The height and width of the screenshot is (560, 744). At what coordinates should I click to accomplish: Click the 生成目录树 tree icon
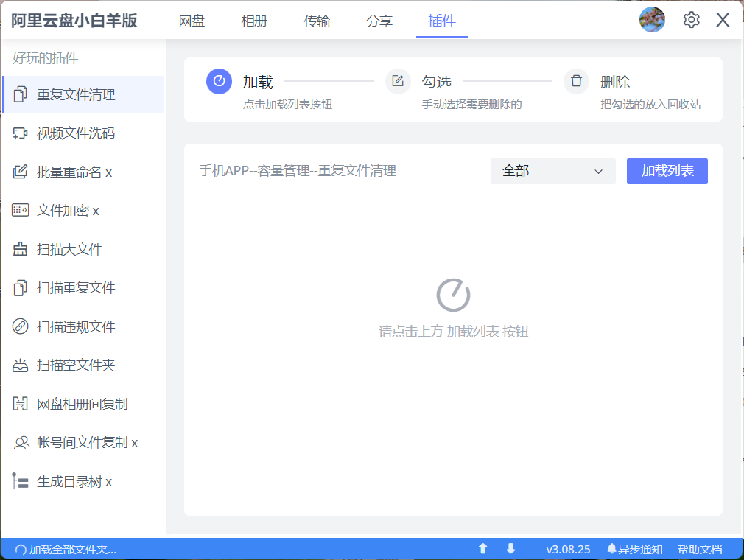coord(20,481)
